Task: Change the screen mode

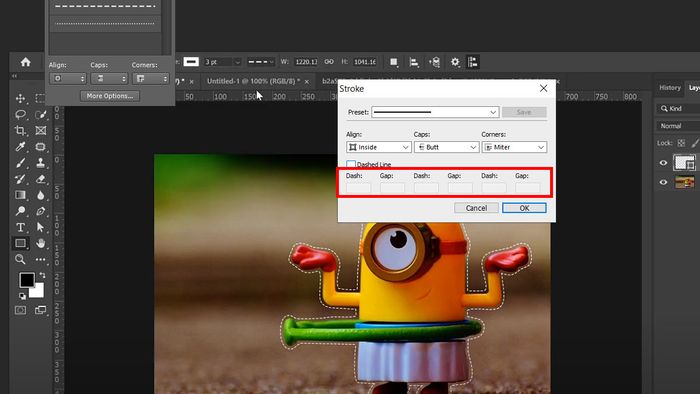Action: tap(41, 310)
